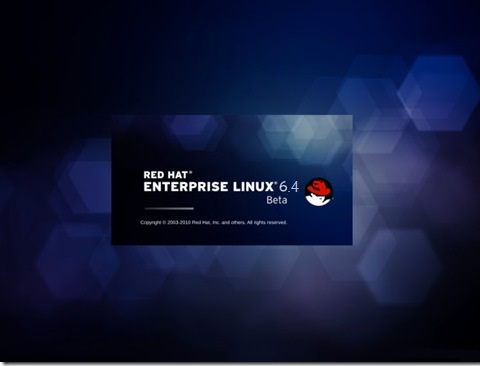The width and height of the screenshot is (480, 366).
Task: Click the boot loading progress bar
Action: tap(169, 209)
